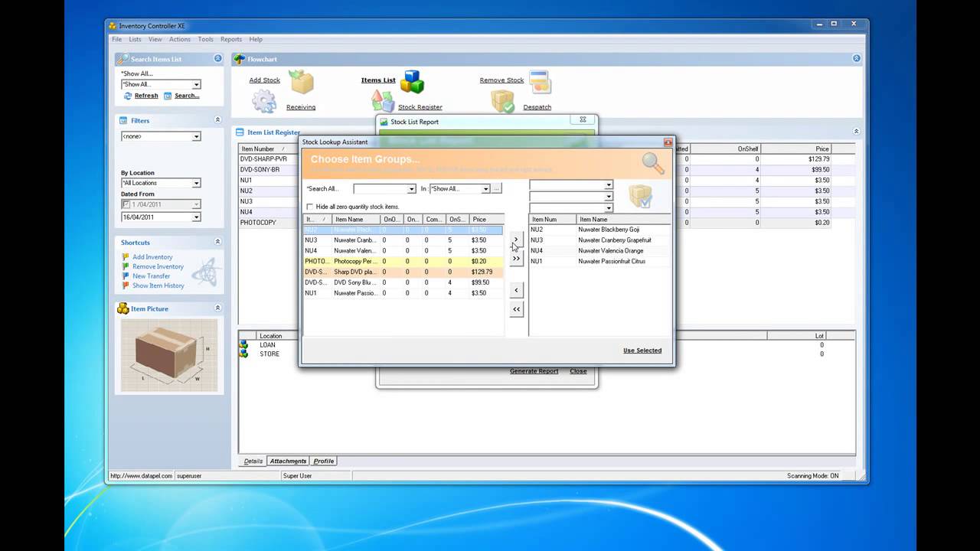Click the magnifying glass icon in Stock Lookup Assistant

653,163
